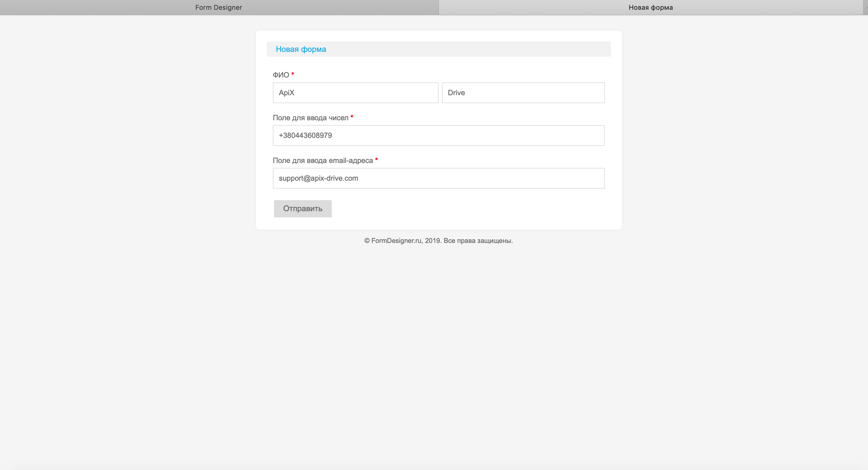Click the first ФИО field containing ApiX
Viewport: 868px width, 470px height.
pos(356,93)
